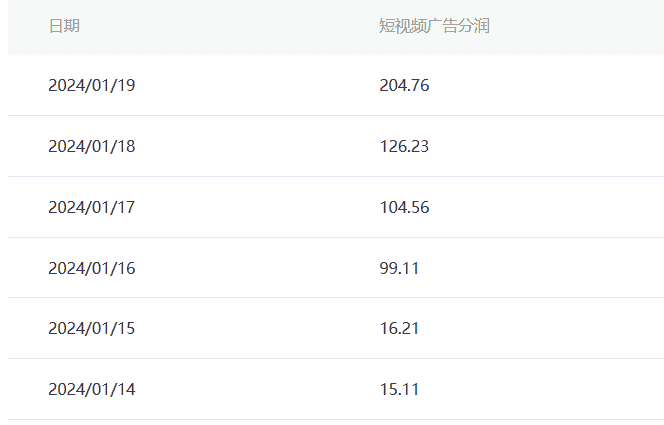664x425 pixels.
Task: Click the 204.76 revenue value
Action: pos(404,86)
